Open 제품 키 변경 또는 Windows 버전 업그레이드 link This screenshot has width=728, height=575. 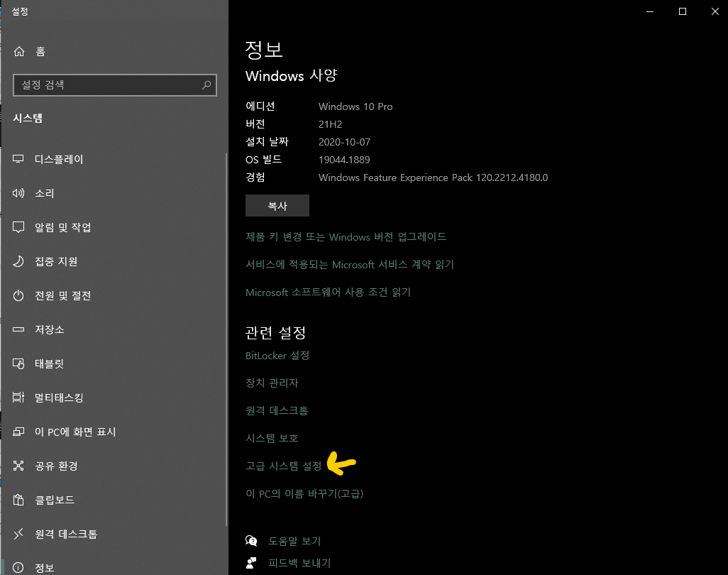[346, 237]
